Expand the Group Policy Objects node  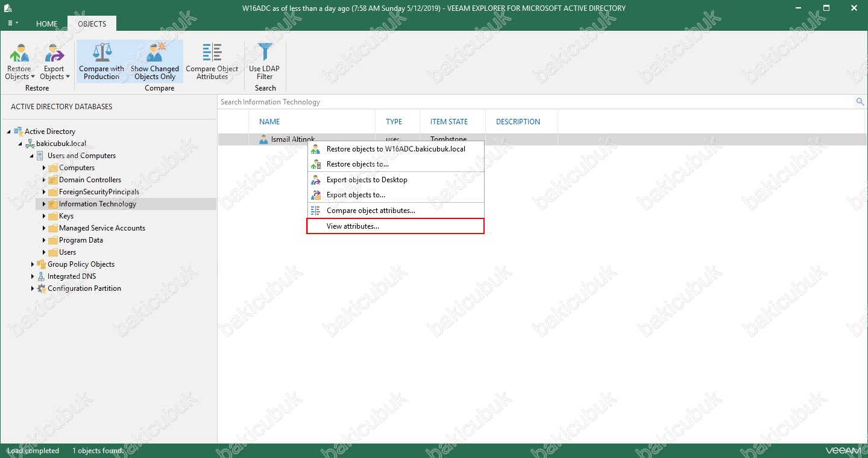click(32, 264)
